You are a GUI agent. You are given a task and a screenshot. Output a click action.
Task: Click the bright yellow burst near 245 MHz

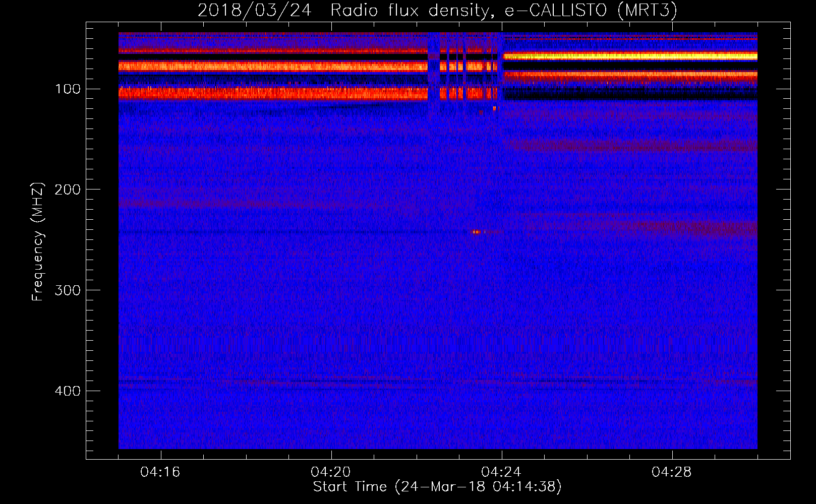[477, 232]
